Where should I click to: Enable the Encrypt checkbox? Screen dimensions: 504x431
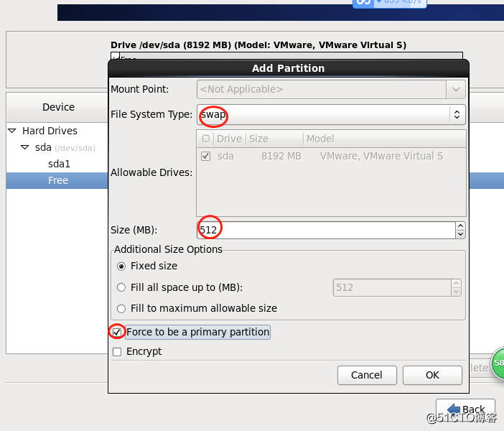tap(117, 352)
